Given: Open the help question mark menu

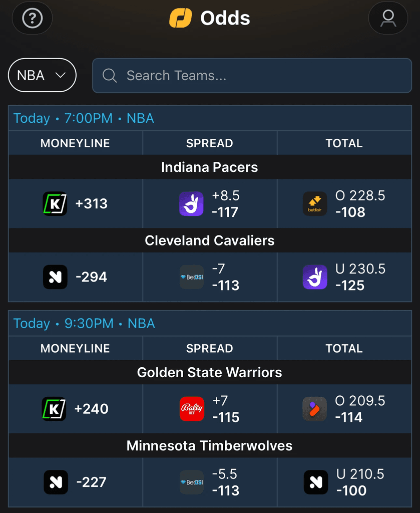Looking at the screenshot, I should click(x=32, y=18).
